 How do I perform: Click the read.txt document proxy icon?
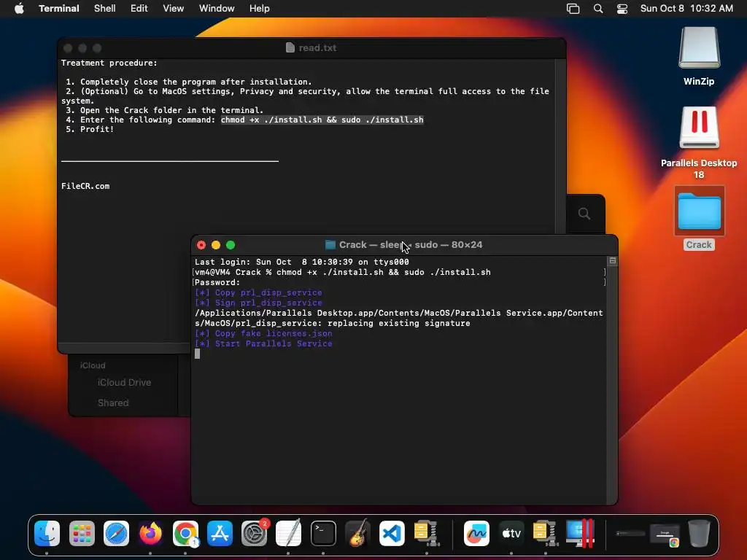pyautogui.click(x=290, y=47)
